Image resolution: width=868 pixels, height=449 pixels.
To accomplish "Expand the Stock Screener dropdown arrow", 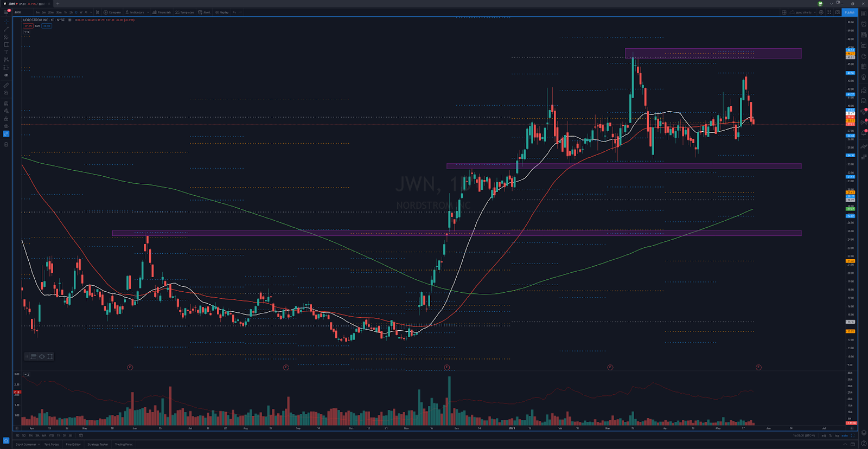I will (39, 444).
